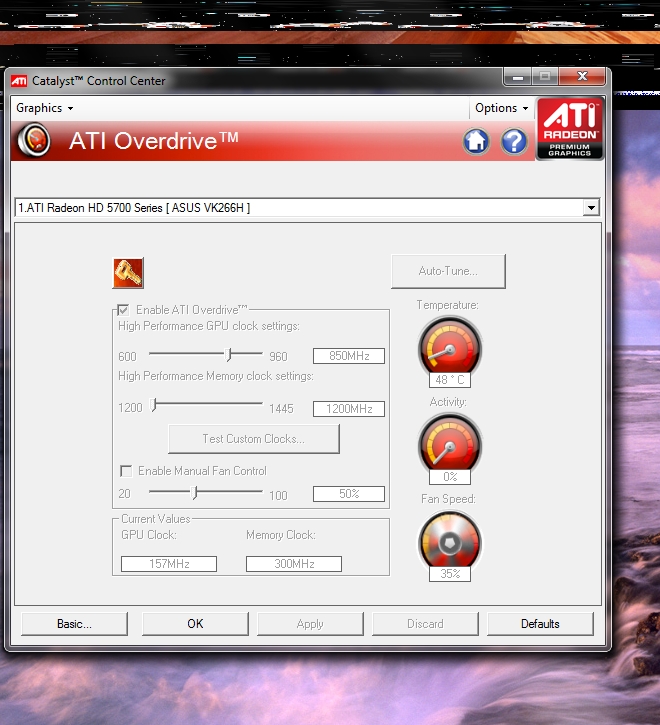Viewport: 660px width, 725px height.
Task: Click the Discard button
Action: 425,624
